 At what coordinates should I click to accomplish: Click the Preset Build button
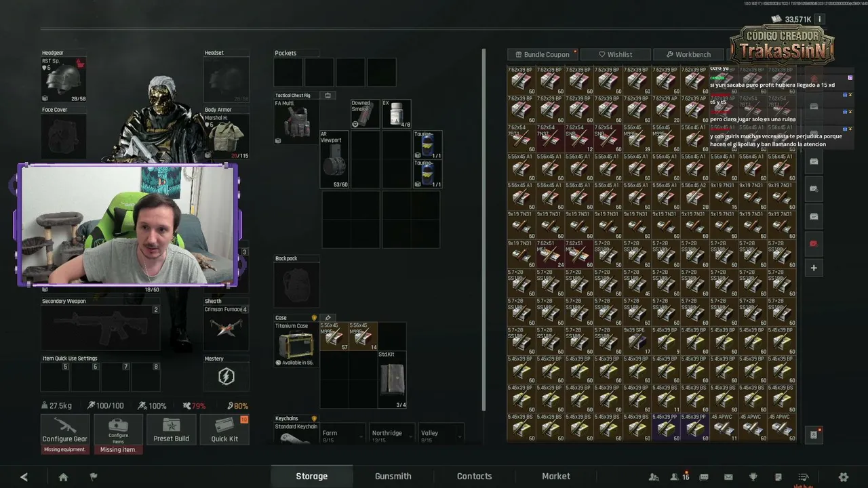(172, 430)
